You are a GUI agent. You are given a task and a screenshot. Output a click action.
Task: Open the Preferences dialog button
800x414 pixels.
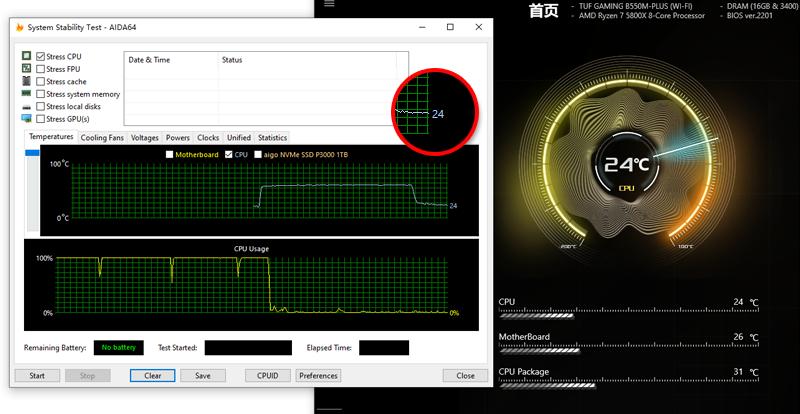318,376
